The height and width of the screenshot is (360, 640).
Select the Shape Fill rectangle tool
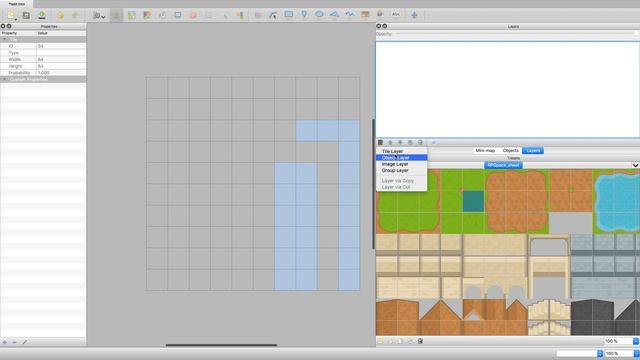point(178,16)
